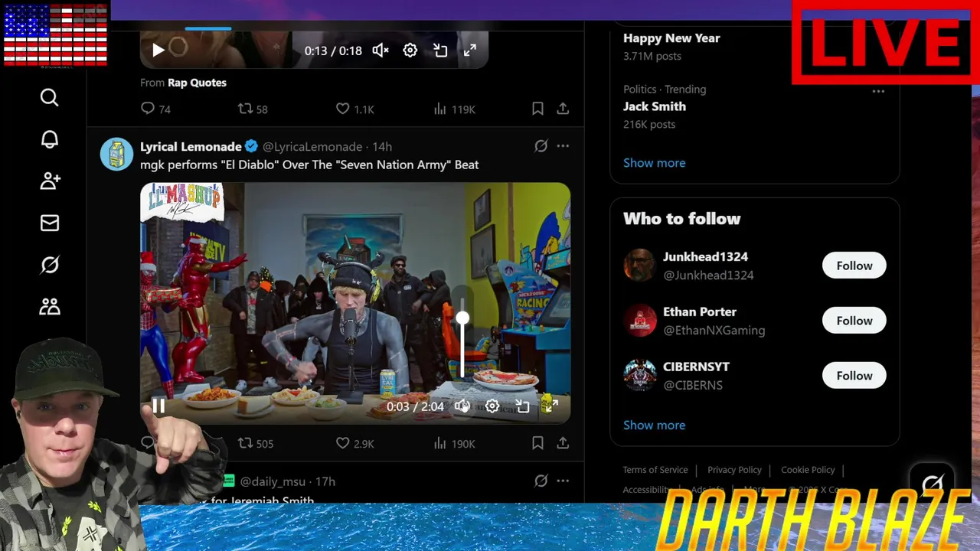The height and width of the screenshot is (551, 980).
Task: Follow CIBERNSYT
Action: coord(854,376)
